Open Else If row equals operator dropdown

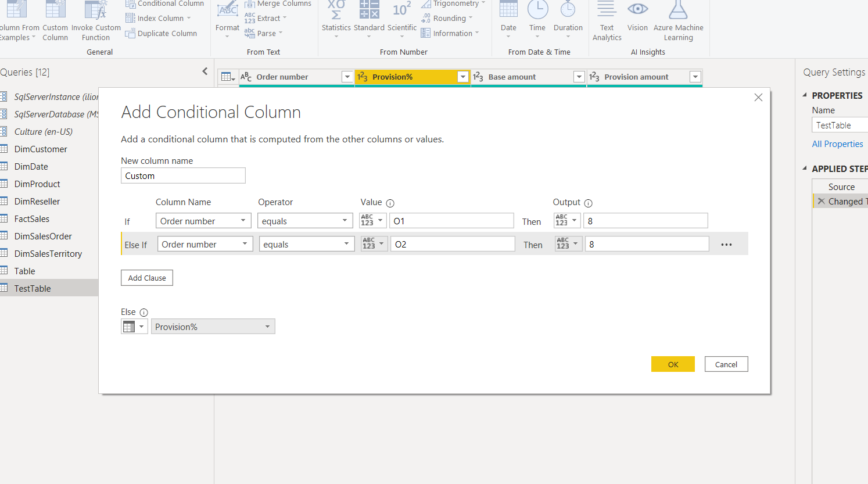(307, 244)
